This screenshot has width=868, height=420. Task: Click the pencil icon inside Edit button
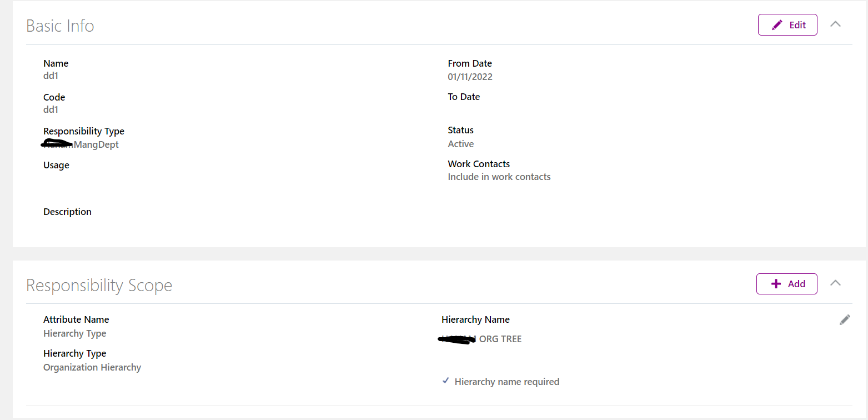777,25
